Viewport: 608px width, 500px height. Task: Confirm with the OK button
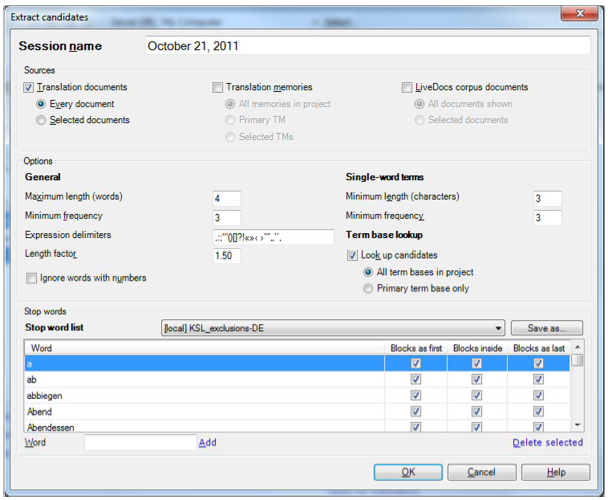(408, 472)
